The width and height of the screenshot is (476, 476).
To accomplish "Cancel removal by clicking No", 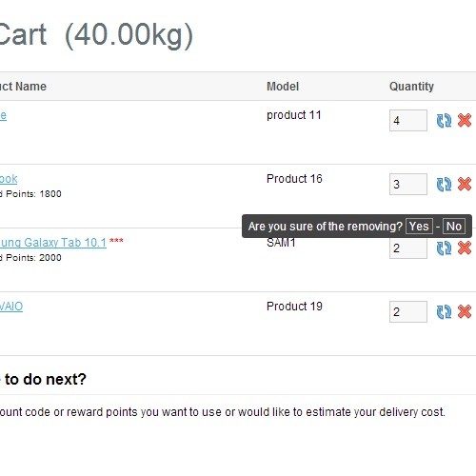I will (x=454, y=227).
